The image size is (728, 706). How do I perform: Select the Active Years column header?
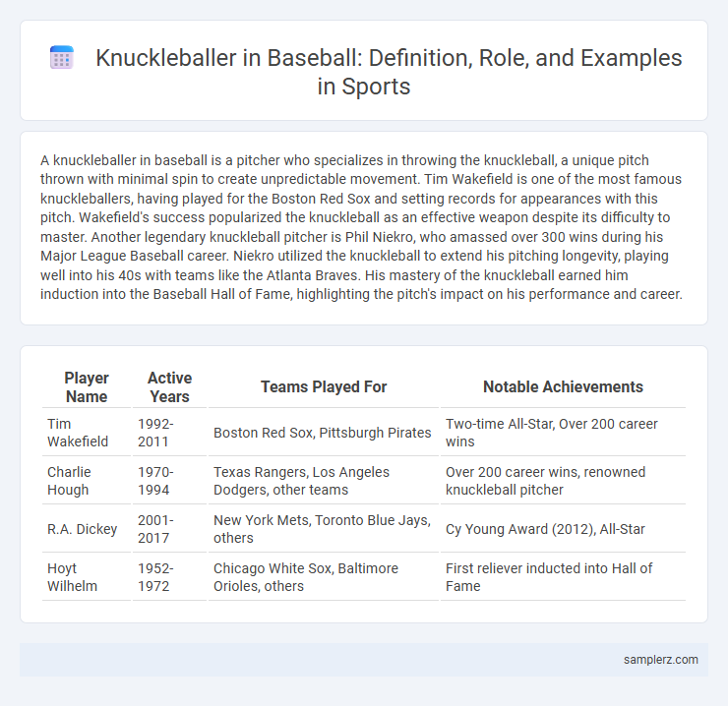[x=169, y=387]
